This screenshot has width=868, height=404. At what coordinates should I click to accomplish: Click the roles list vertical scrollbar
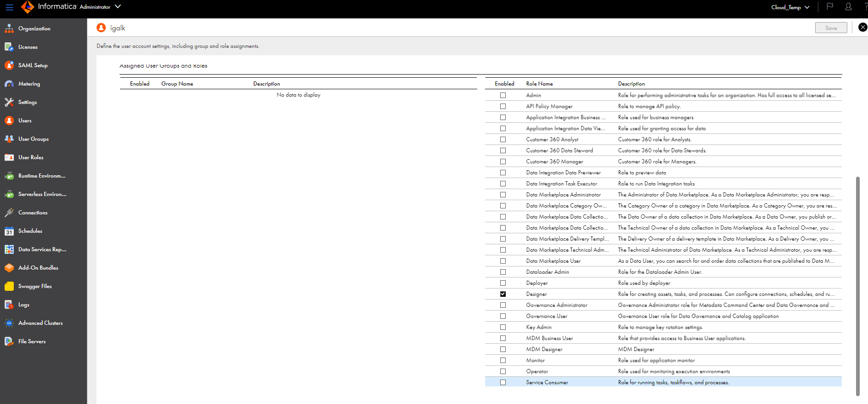(x=857, y=285)
